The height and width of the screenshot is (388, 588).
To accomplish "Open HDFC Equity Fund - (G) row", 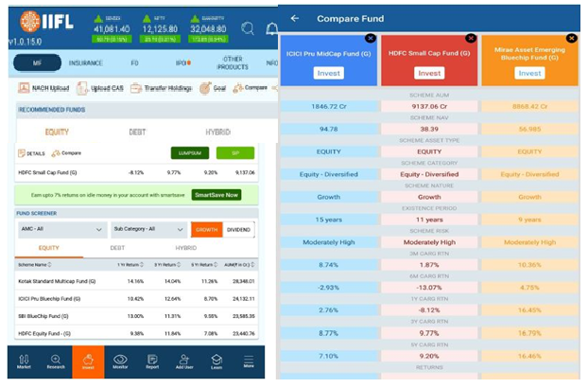I will click(x=136, y=333).
